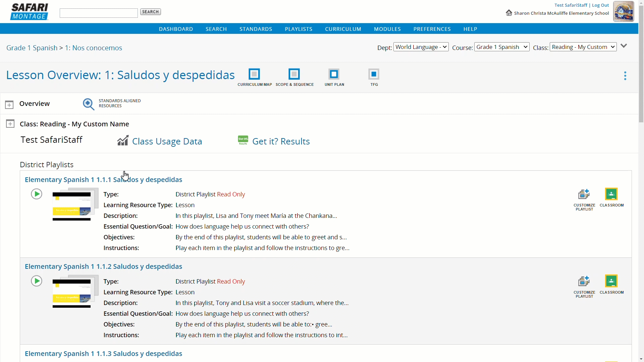Open the Scope & Sequence icon
Image resolution: width=644 pixels, height=362 pixels.
pos(294,74)
